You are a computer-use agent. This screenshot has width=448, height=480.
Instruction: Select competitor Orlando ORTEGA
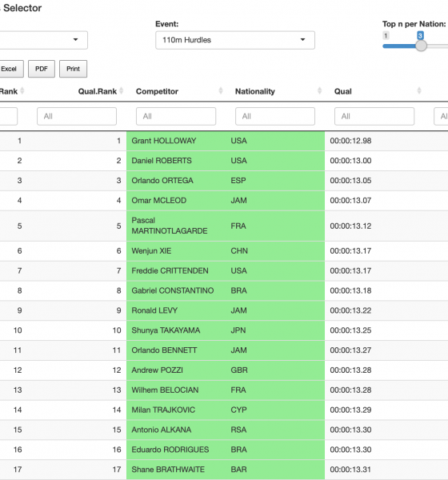pos(162,181)
